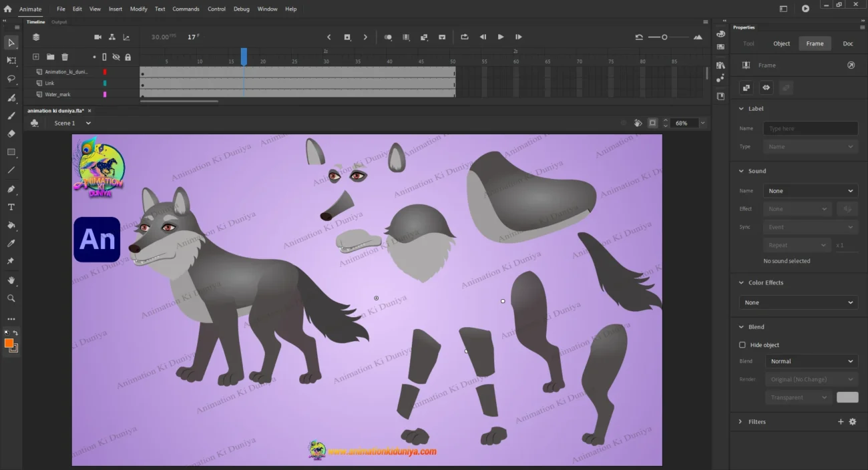Open the Sound Name dropdown
868x470 pixels.
click(x=811, y=191)
